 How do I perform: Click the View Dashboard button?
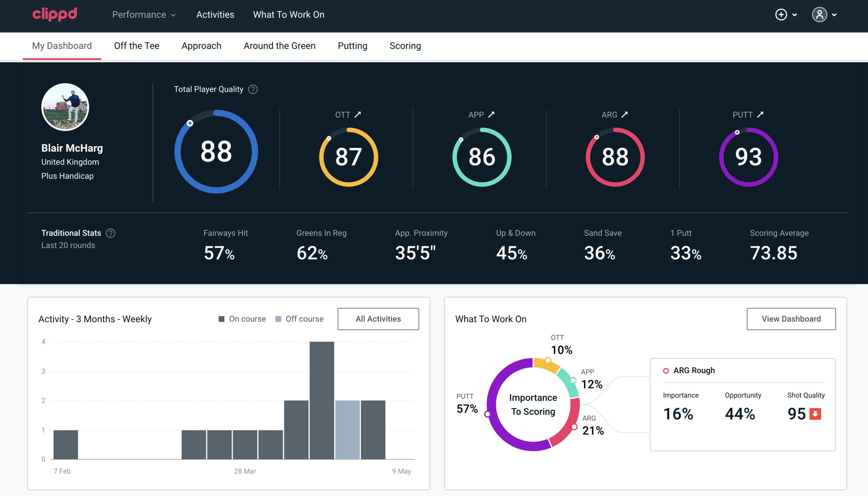click(791, 318)
